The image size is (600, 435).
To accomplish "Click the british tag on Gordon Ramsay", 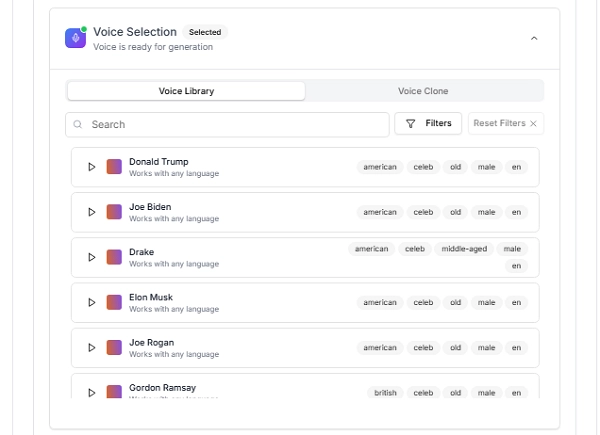I will pos(385,393).
